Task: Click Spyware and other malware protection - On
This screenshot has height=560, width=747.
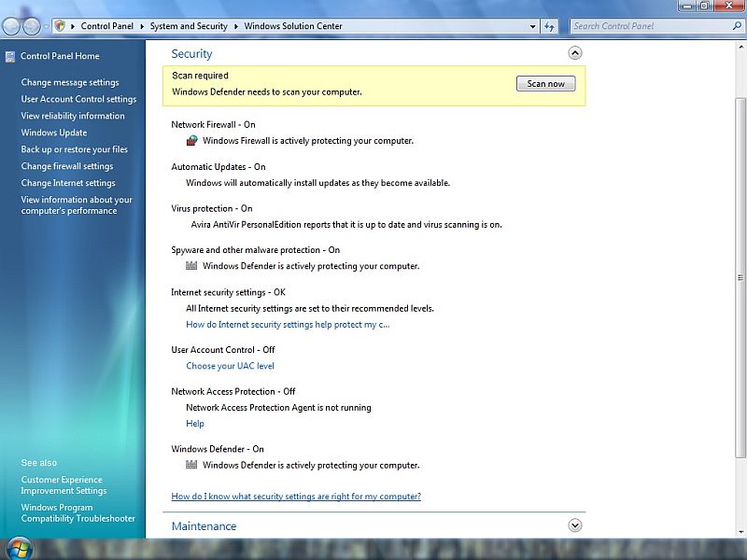Action: [x=255, y=250]
